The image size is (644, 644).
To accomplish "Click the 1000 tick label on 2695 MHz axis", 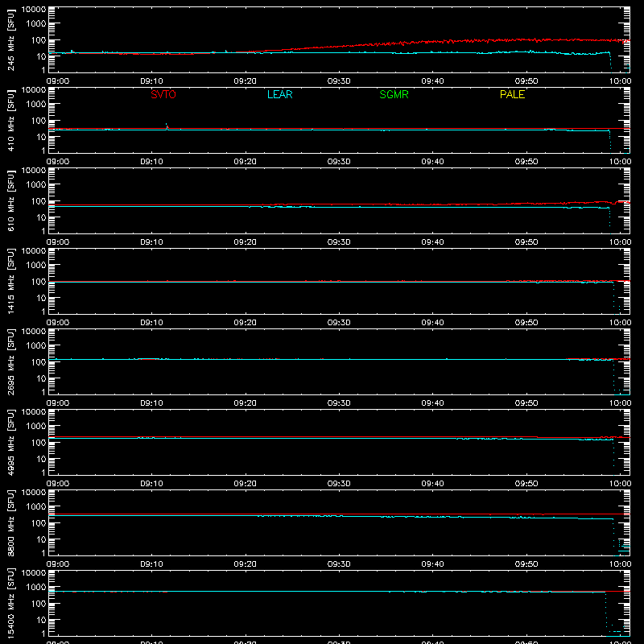I will (36, 345).
